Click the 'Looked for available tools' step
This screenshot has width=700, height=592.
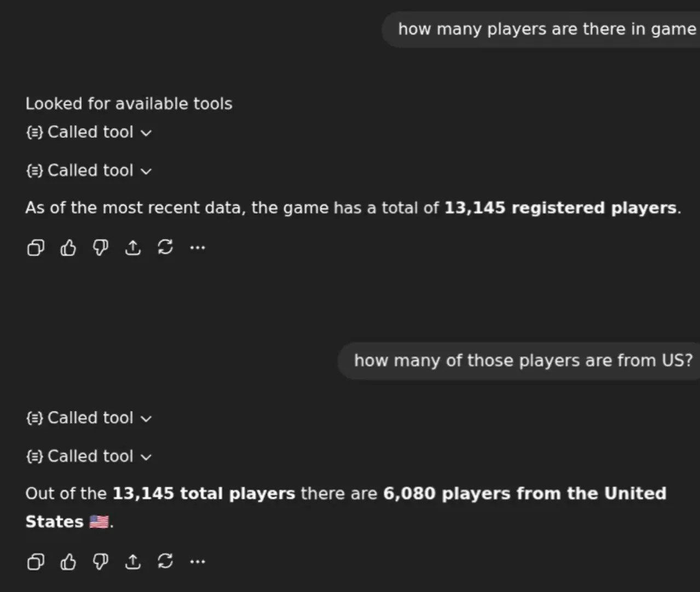pos(129,103)
